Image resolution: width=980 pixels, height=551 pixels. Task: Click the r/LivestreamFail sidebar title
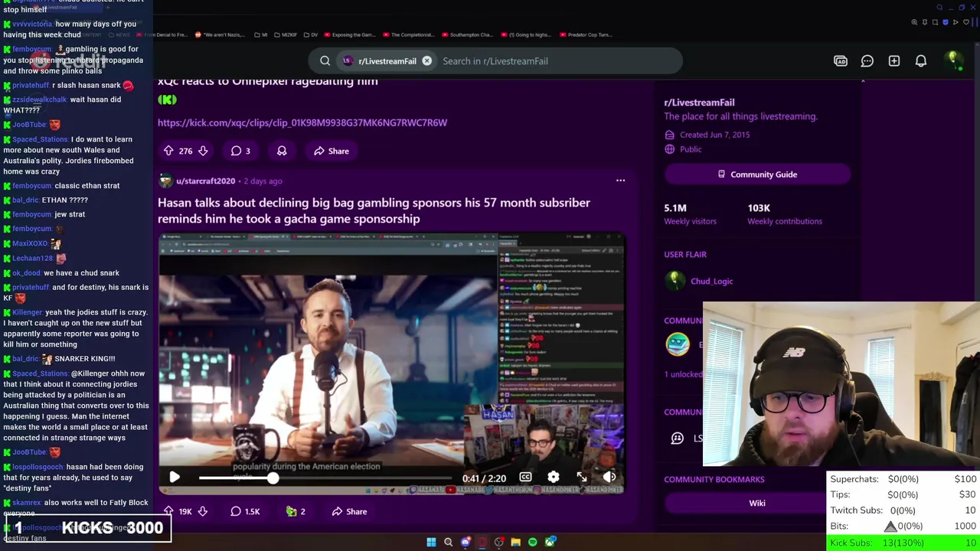pyautogui.click(x=699, y=102)
